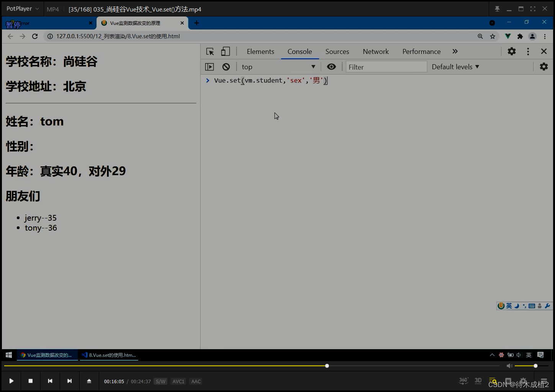Open the Default levels dropdown
The image size is (555, 392).
455,67
